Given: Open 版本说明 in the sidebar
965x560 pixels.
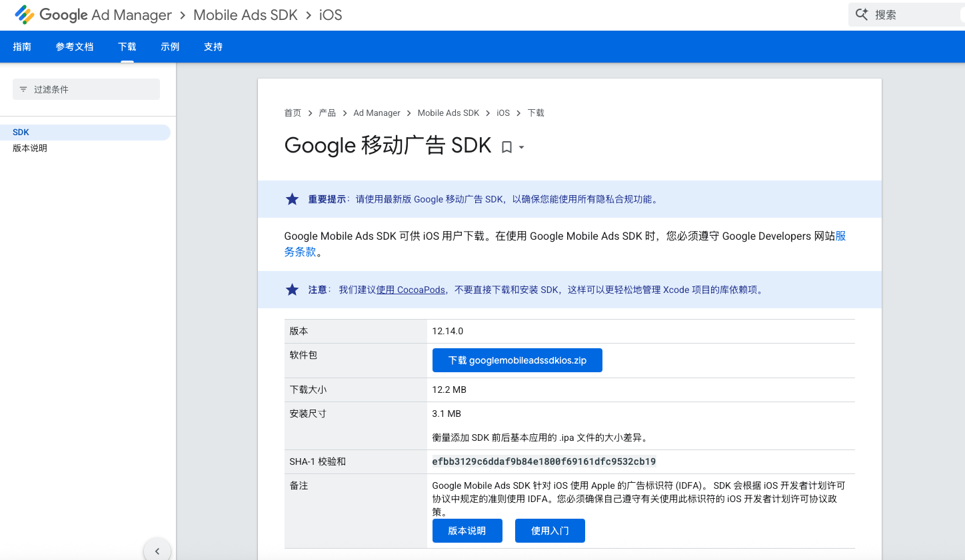Looking at the screenshot, I should tap(30, 148).
